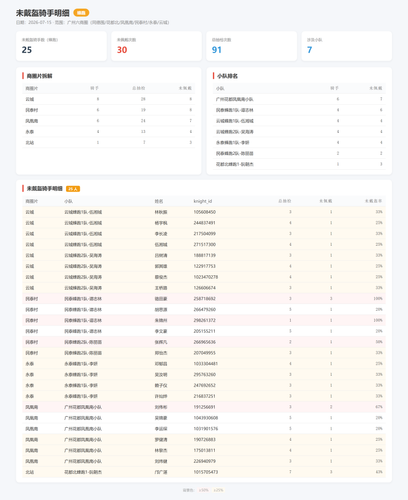Click the summary card showing red 30
The height and width of the screenshot is (500, 408).
click(x=156, y=46)
